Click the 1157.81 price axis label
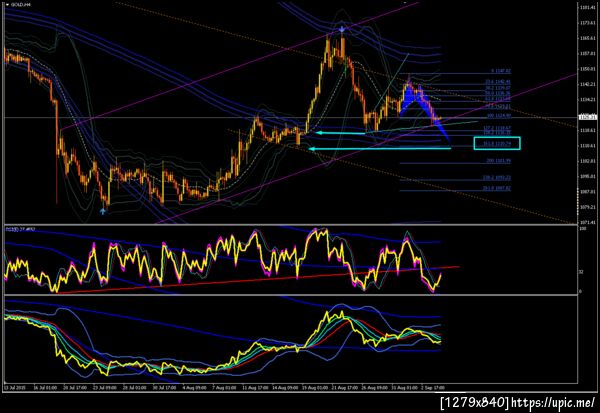600x413 pixels. click(587, 54)
